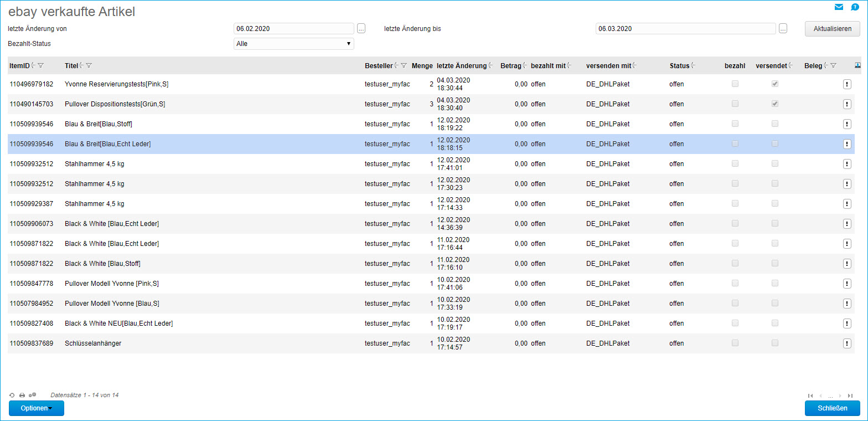Image resolution: width=868 pixels, height=421 pixels.
Task: Open the help question mark icon
Action: [x=855, y=7]
